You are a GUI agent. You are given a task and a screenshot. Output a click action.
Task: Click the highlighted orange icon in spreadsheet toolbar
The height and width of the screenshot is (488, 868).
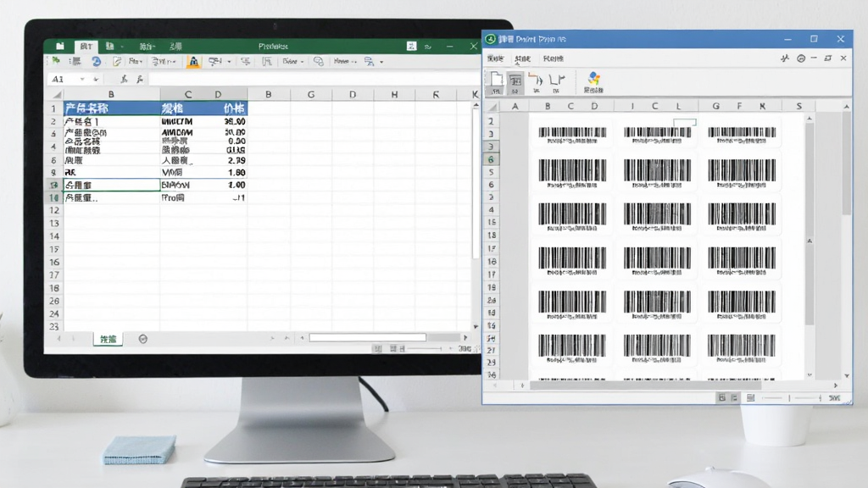[193, 61]
